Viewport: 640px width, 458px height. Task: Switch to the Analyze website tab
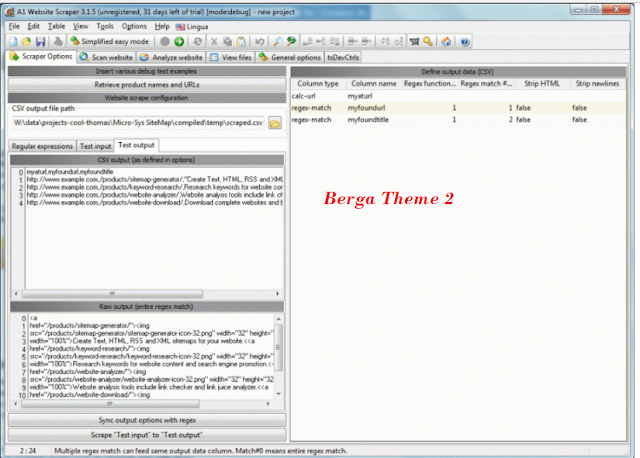(171, 58)
